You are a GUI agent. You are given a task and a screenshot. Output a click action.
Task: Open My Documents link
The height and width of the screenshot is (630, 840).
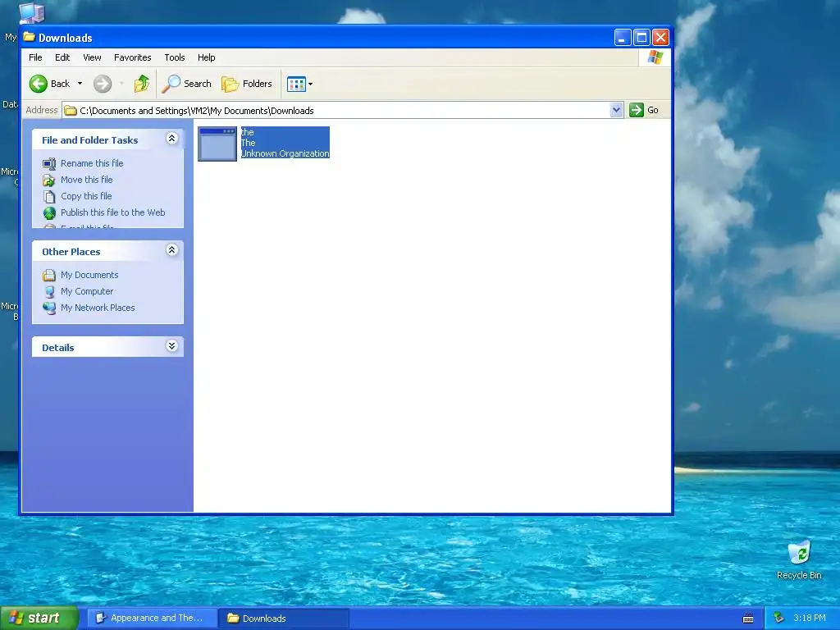(89, 275)
